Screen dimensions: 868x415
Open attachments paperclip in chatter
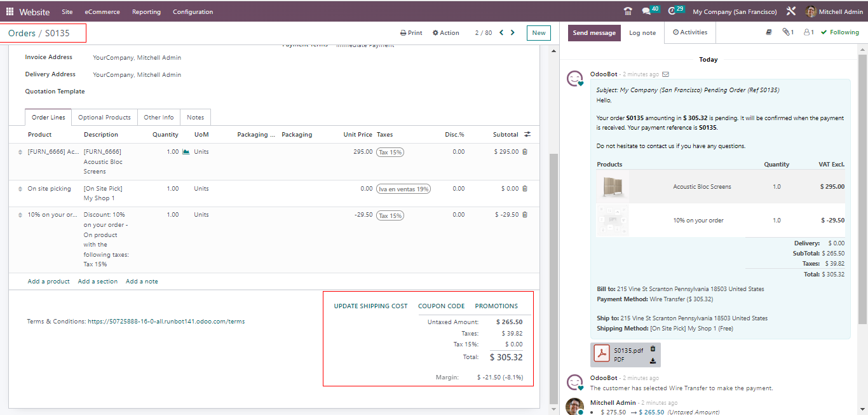(x=787, y=32)
